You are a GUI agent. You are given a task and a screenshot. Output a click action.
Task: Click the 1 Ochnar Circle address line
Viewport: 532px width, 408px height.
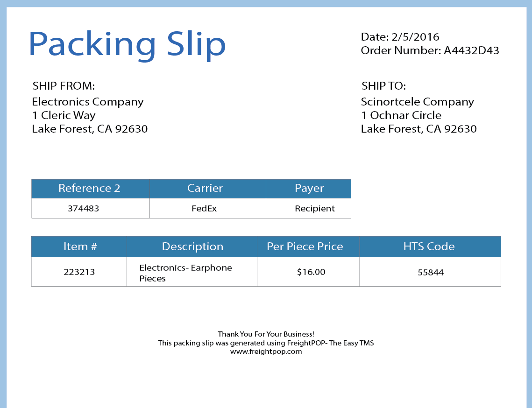pos(401,115)
